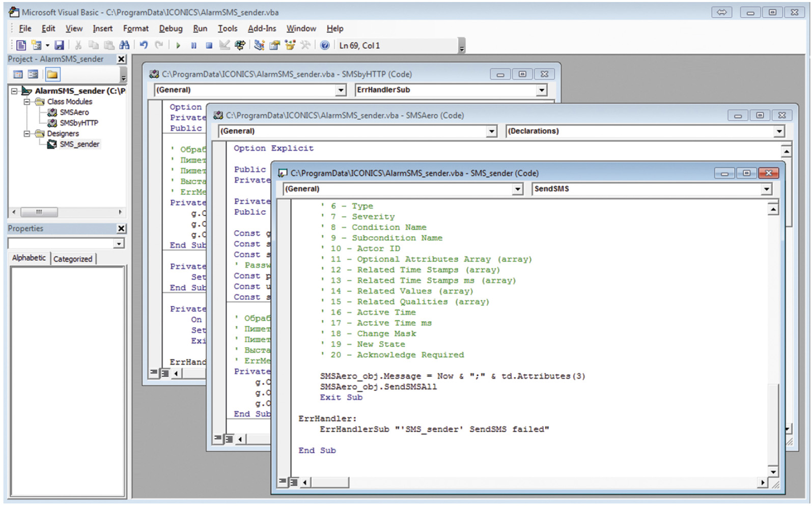Click the View host application icon
Screen dimensions: 812x506
[x=21, y=45]
